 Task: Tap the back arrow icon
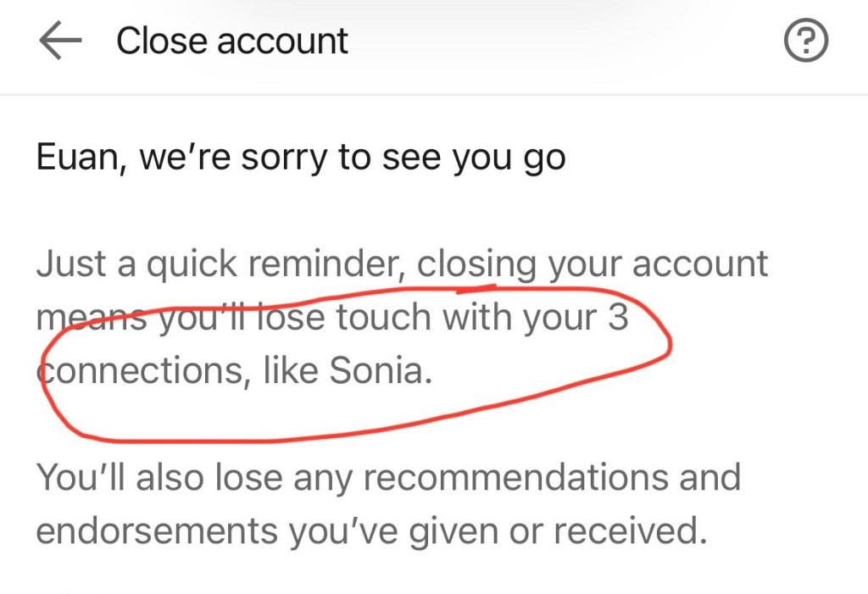coord(59,42)
